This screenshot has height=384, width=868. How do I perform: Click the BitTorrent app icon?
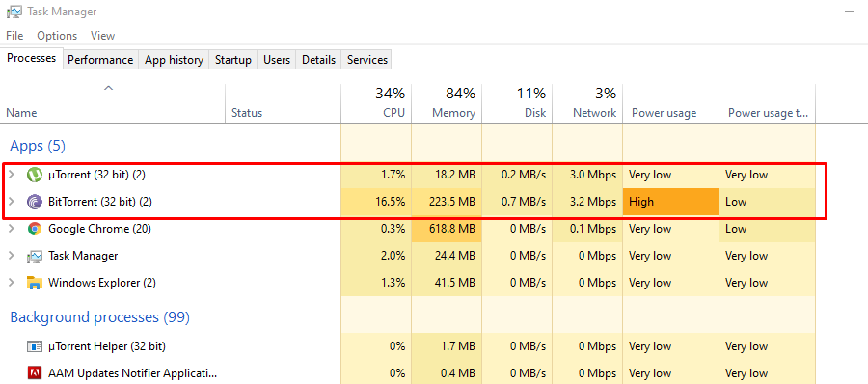(35, 202)
